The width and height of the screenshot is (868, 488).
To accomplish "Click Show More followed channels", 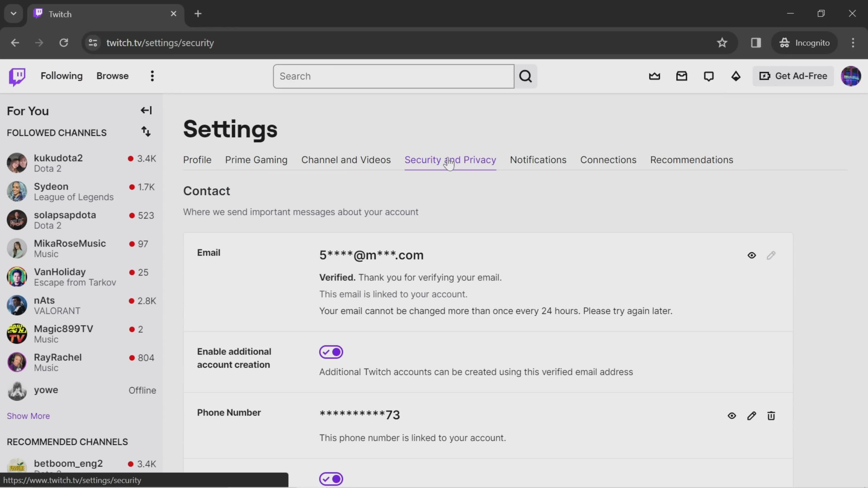I will pyautogui.click(x=28, y=416).
